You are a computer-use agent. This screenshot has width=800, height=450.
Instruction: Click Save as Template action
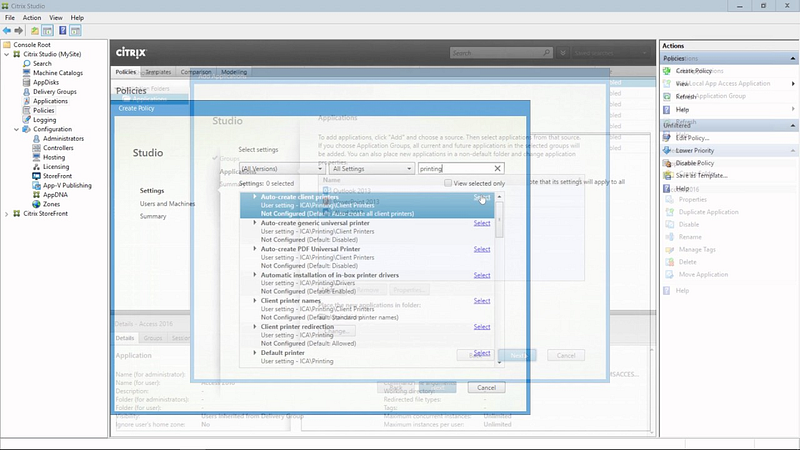(702, 176)
